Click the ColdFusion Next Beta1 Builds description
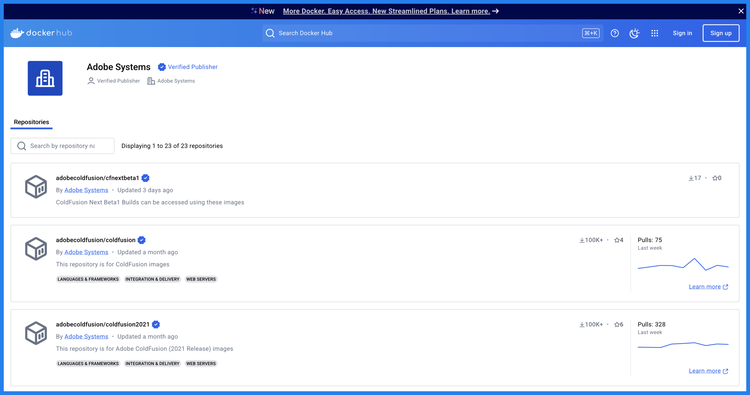Viewport: 750px width, 395px height. tap(150, 202)
